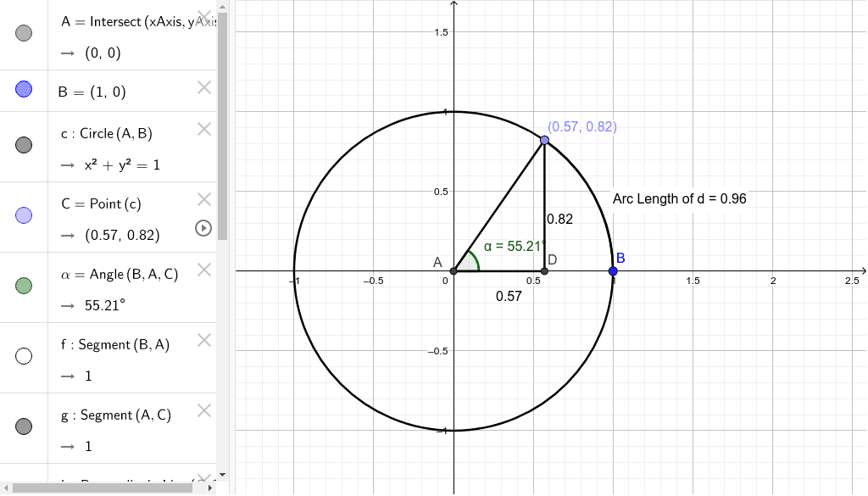Delete point C using its X icon
The image size is (868, 496).
pyautogui.click(x=203, y=198)
